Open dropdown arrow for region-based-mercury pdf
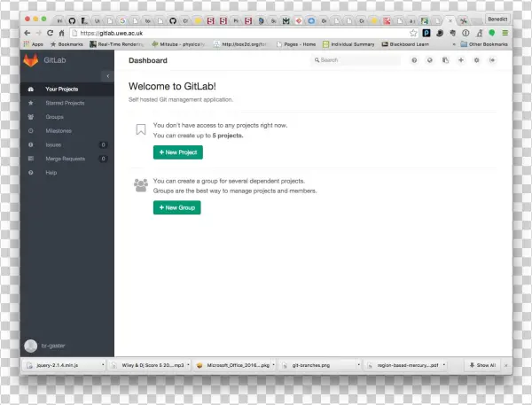Image resolution: width=532 pixels, height=405 pixels. pyautogui.click(x=444, y=365)
